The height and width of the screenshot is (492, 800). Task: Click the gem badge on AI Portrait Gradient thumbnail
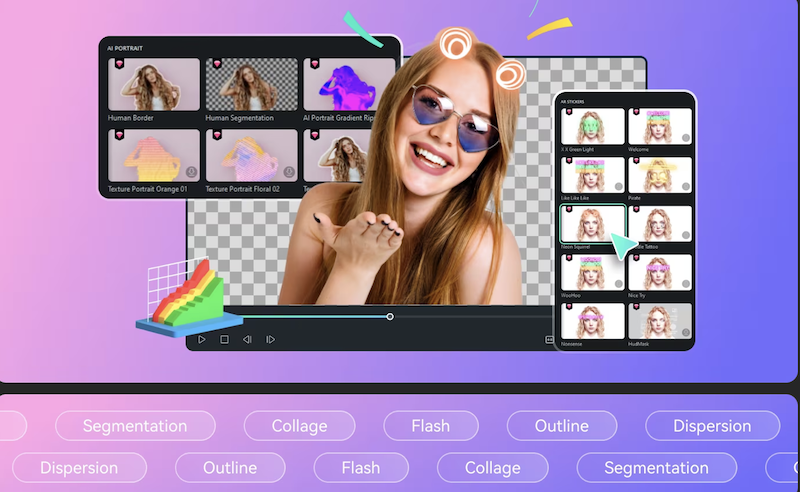(314, 64)
